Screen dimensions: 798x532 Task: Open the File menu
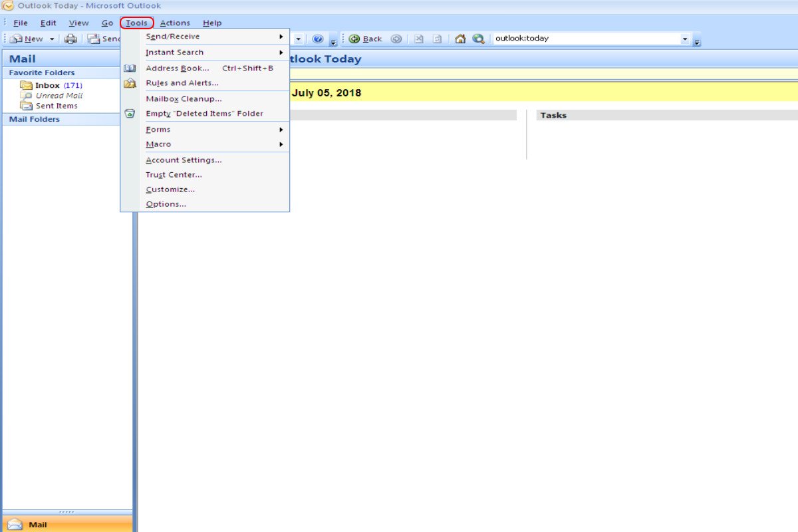(21, 23)
